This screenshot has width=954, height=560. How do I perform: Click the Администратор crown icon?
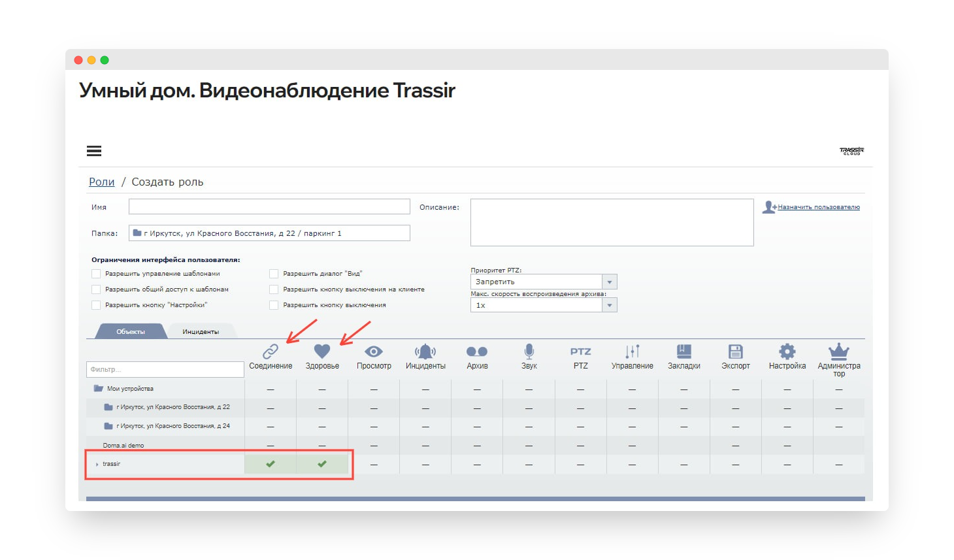839,352
